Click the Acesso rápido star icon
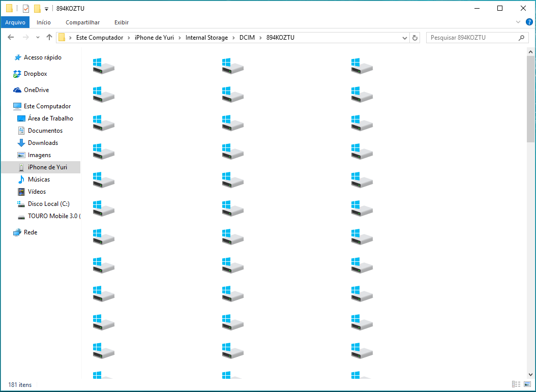The image size is (536, 392). pos(17,57)
